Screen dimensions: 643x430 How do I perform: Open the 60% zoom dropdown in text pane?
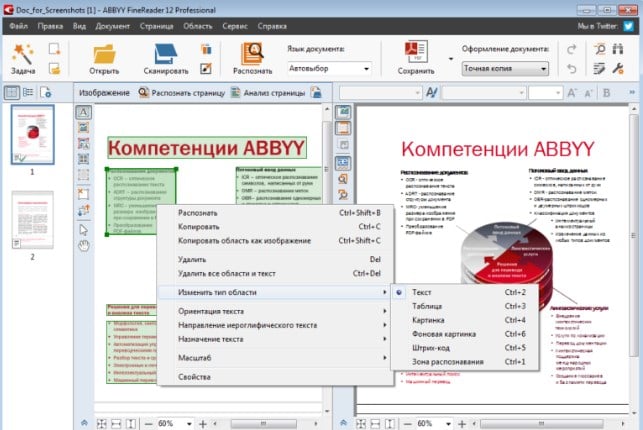pyautogui.click(x=448, y=424)
